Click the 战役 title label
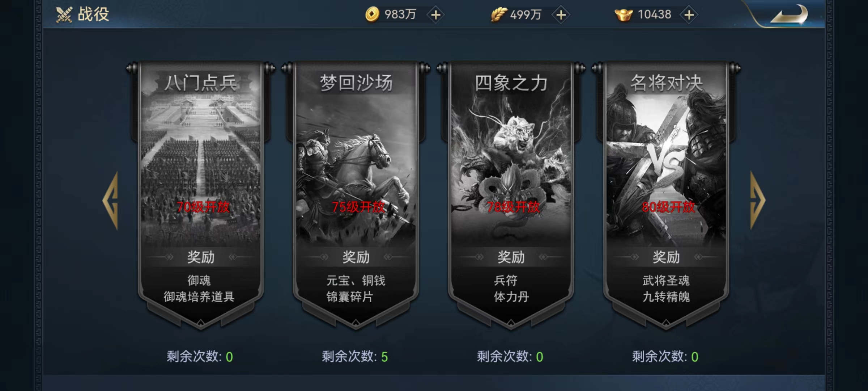The height and width of the screenshot is (391, 868). [x=93, y=14]
